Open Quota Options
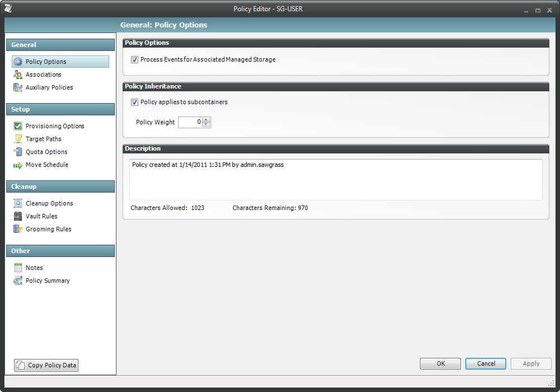 pos(46,152)
